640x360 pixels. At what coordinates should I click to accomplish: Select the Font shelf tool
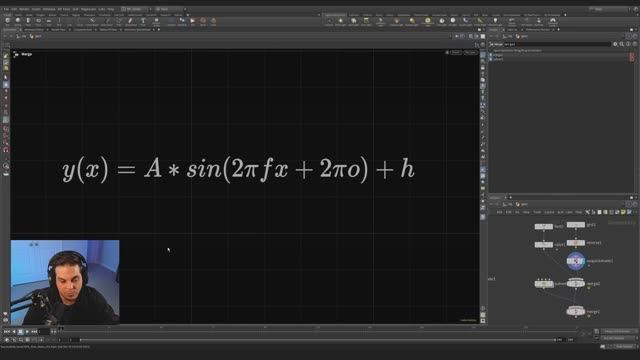tap(143, 21)
